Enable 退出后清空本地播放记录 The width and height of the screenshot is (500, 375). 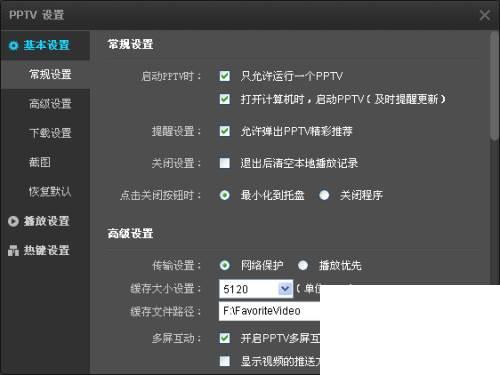[x=225, y=163]
